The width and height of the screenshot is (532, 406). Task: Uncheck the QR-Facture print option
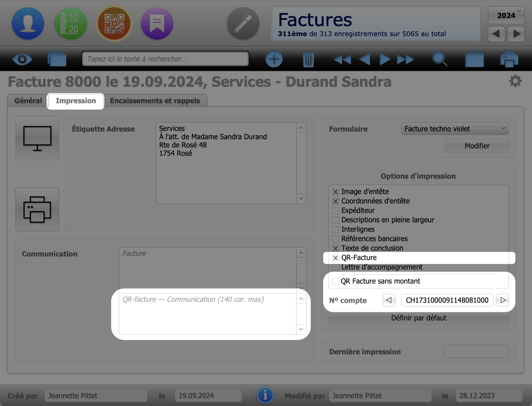click(x=336, y=258)
